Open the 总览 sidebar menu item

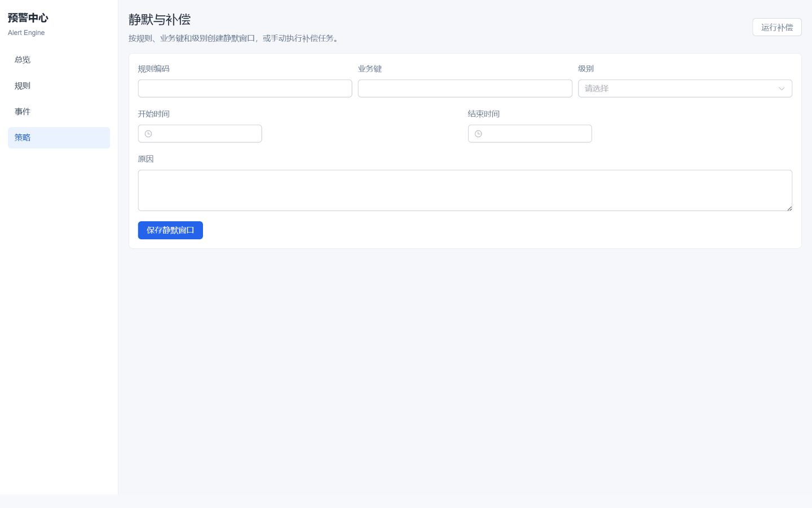tap(59, 60)
